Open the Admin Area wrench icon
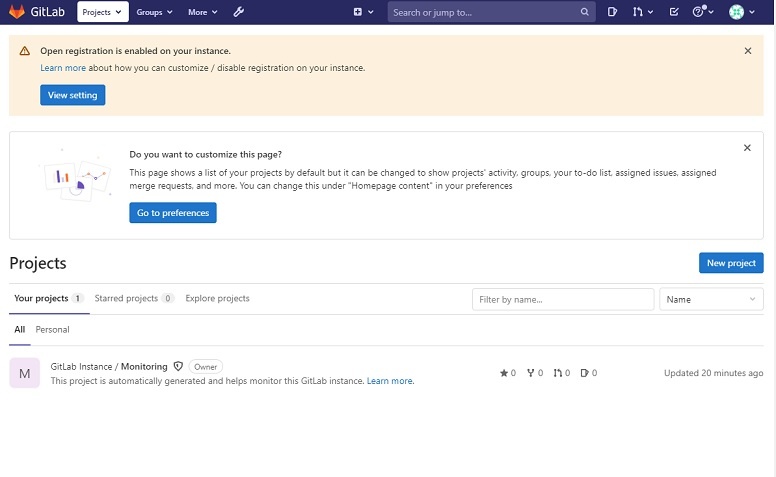Viewport: 776px width, 477px height. coord(239,12)
